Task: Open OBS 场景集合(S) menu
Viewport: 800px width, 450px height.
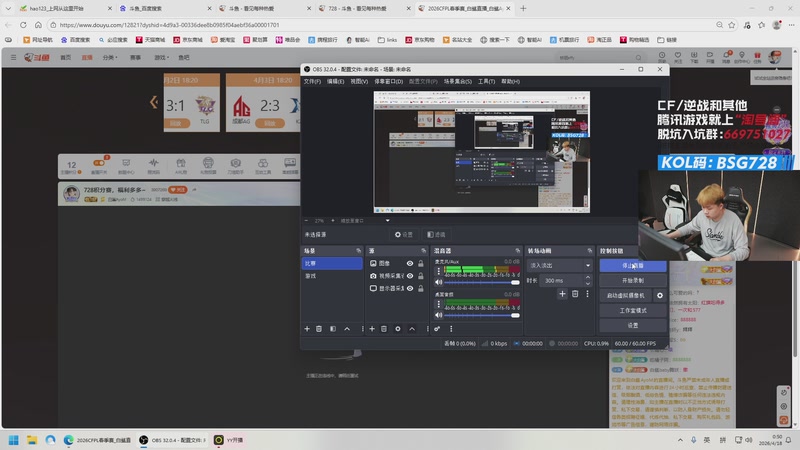Action: [457, 81]
